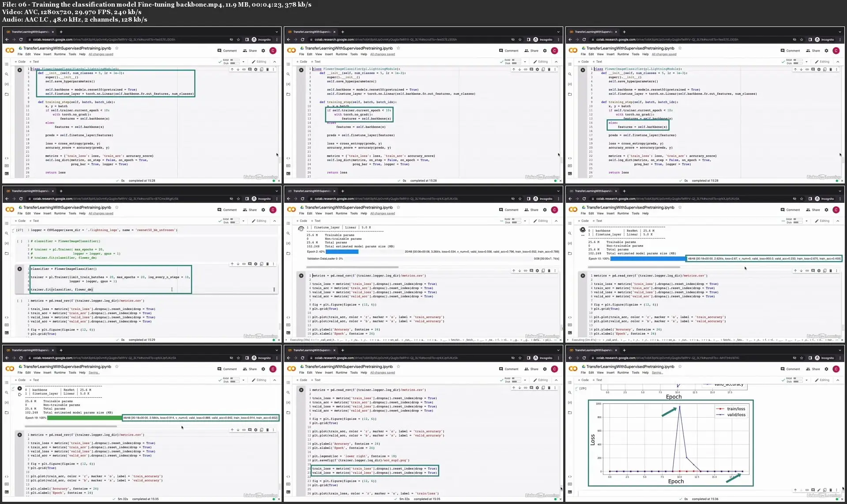Reload the browser page in the Epoch 10 frame
The height and width of the screenshot is (504, 847).
click(x=584, y=199)
